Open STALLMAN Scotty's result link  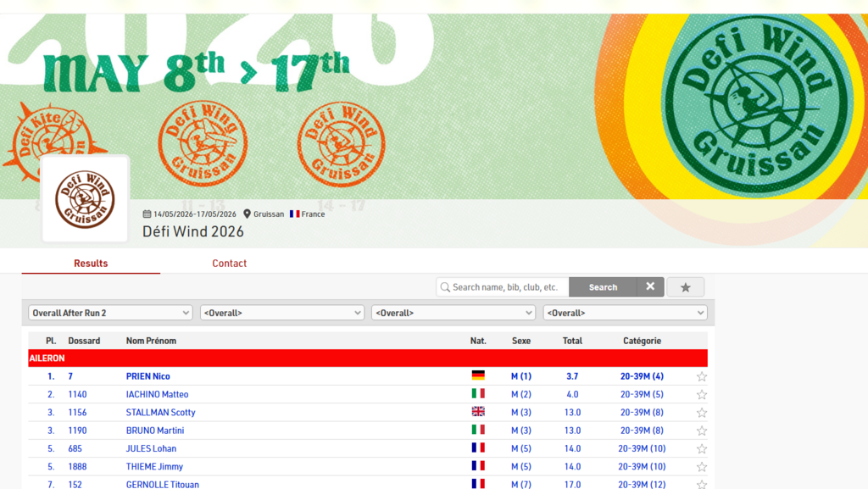click(160, 413)
